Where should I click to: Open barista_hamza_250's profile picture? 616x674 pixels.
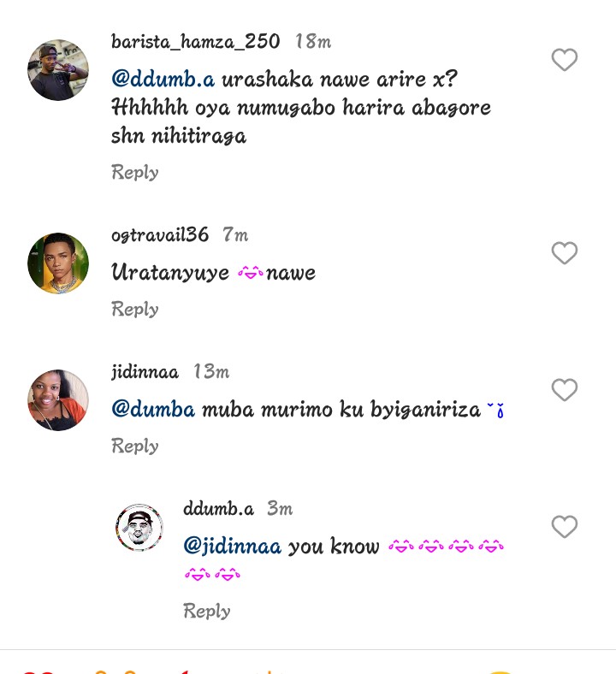point(58,70)
